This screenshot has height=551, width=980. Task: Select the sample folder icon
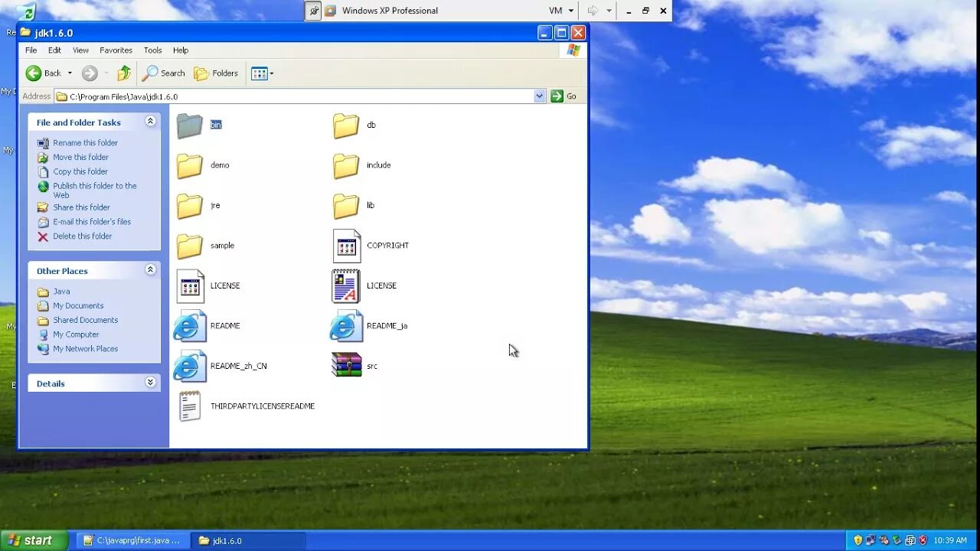tap(189, 246)
